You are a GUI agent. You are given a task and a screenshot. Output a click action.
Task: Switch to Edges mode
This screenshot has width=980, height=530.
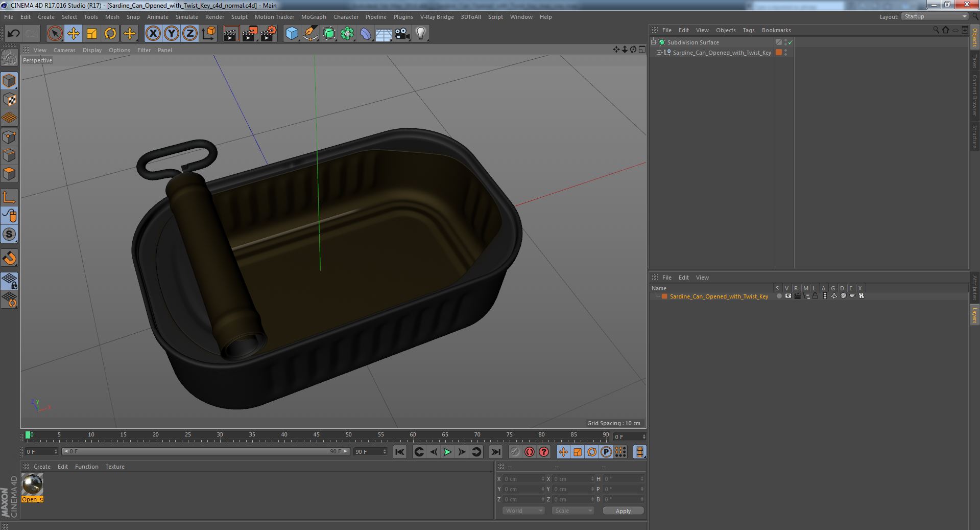(x=9, y=155)
